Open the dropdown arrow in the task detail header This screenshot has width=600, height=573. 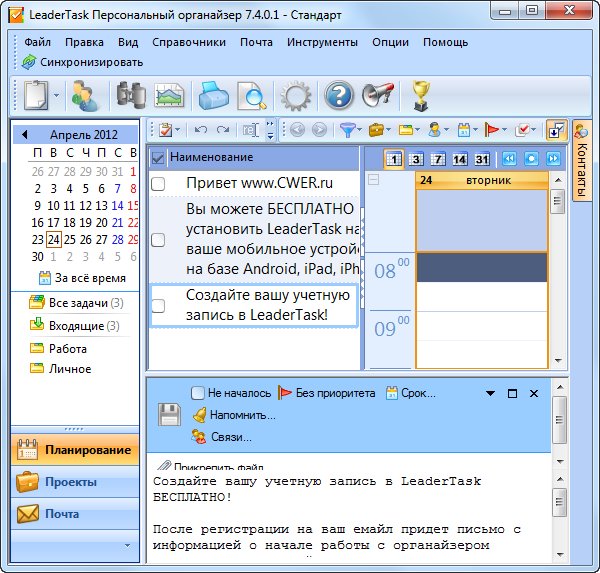coord(490,394)
